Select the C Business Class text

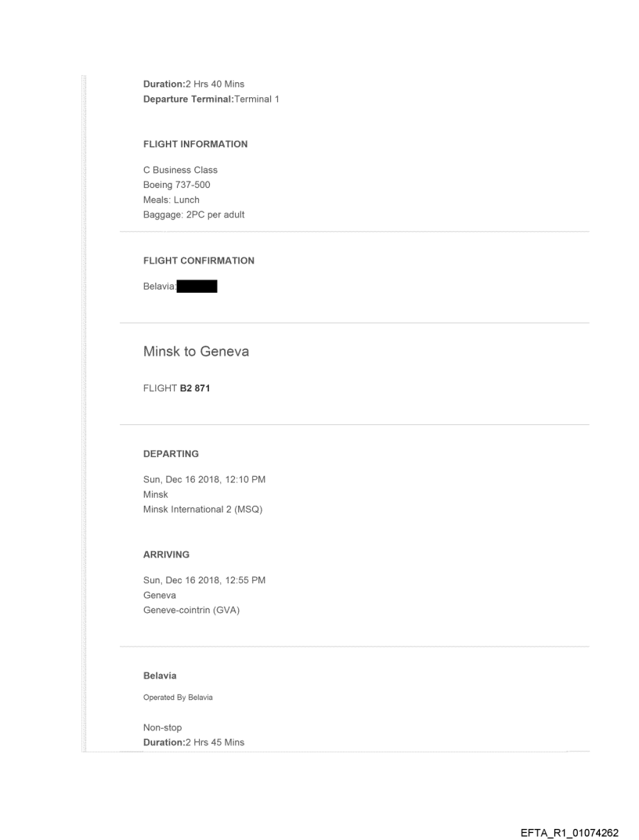click(180, 170)
